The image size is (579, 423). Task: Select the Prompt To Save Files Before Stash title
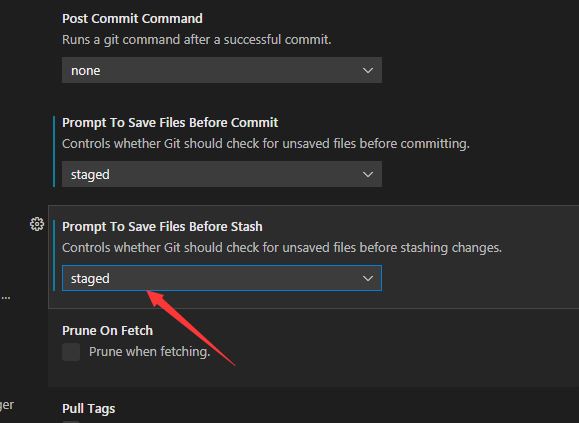(162, 227)
